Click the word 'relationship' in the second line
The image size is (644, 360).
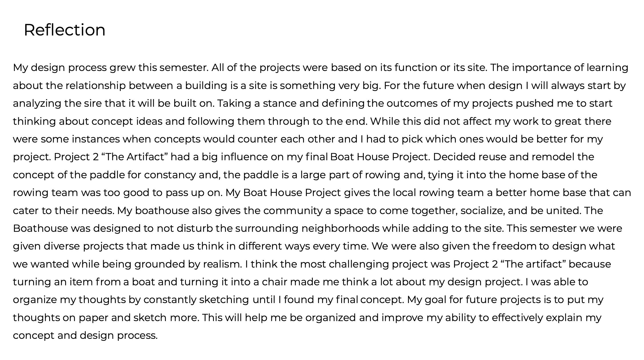click(x=96, y=86)
